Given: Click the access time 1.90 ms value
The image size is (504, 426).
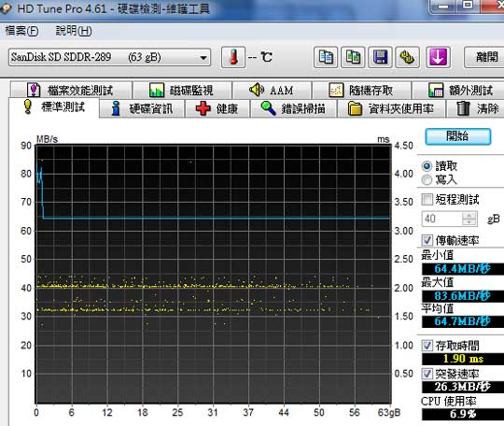Looking at the screenshot, I should pyautogui.click(x=463, y=359).
